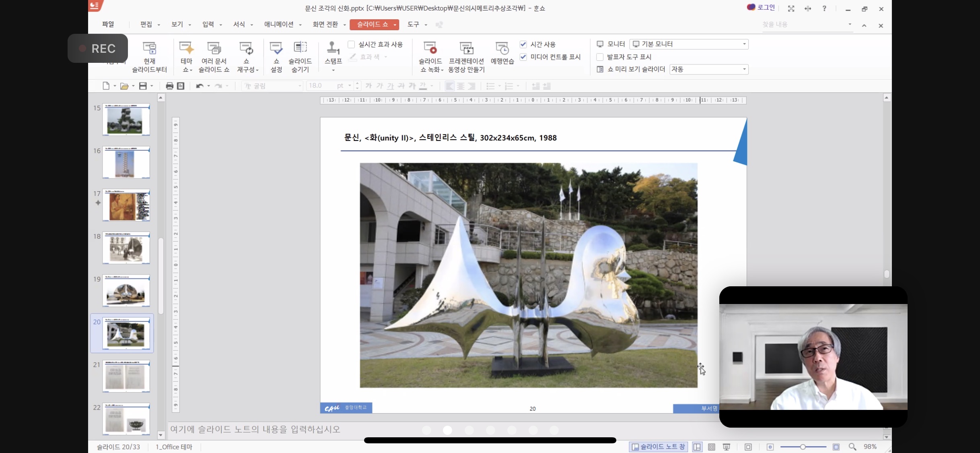Switch to slide sorter view in status bar
This screenshot has height=453, width=980.
point(711,447)
